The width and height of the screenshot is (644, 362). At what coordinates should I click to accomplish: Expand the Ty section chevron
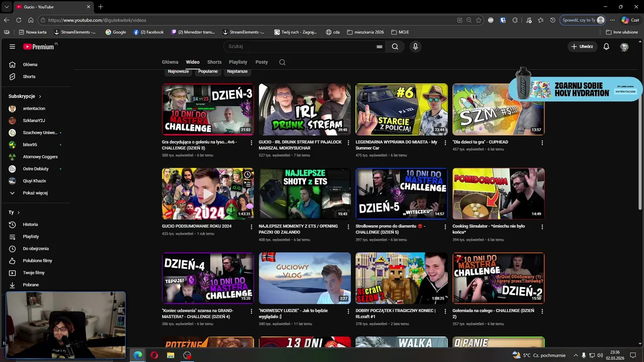(19, 212)
